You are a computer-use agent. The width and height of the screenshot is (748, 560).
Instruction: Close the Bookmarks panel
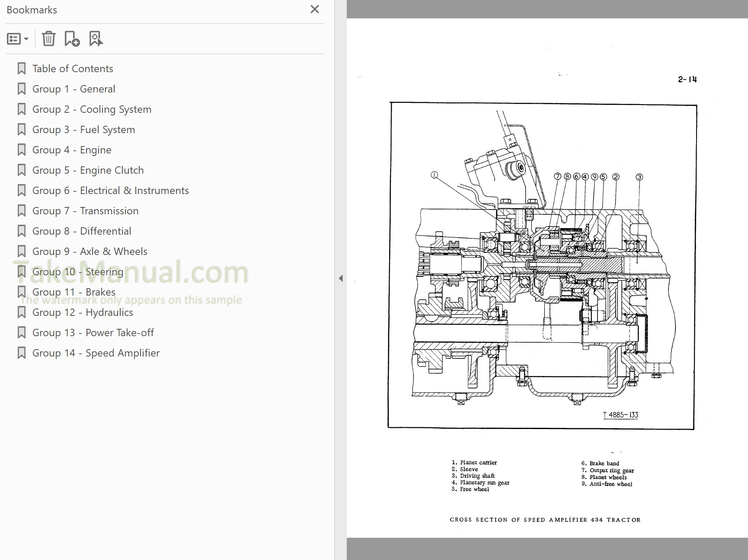[x=314, y=9]
